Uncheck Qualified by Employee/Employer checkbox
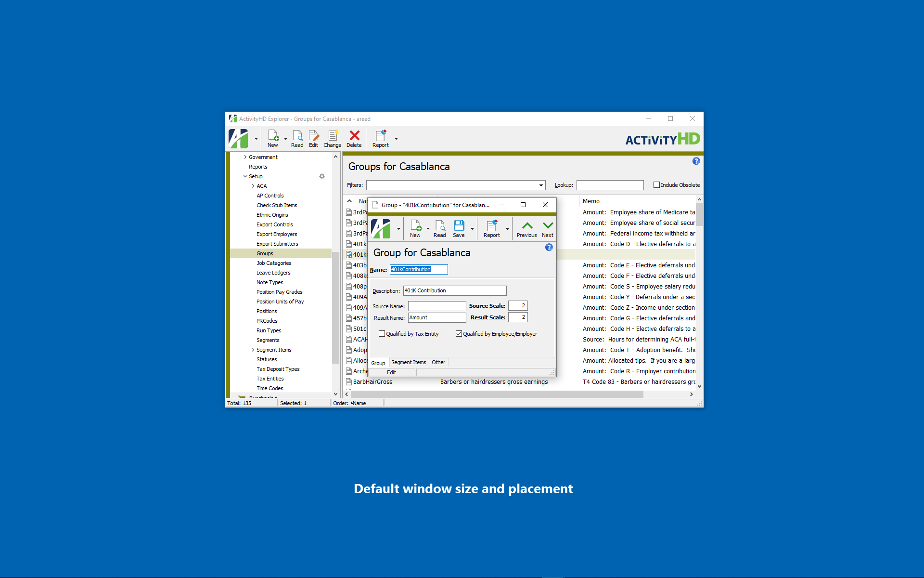Viewport: 924px width, 578px height. coord(459,334)
